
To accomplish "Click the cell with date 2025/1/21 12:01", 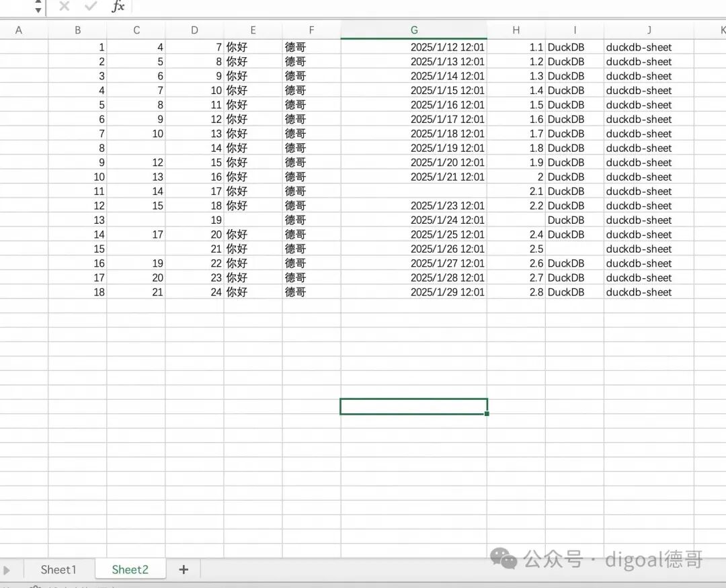I will tap(414, 177).
